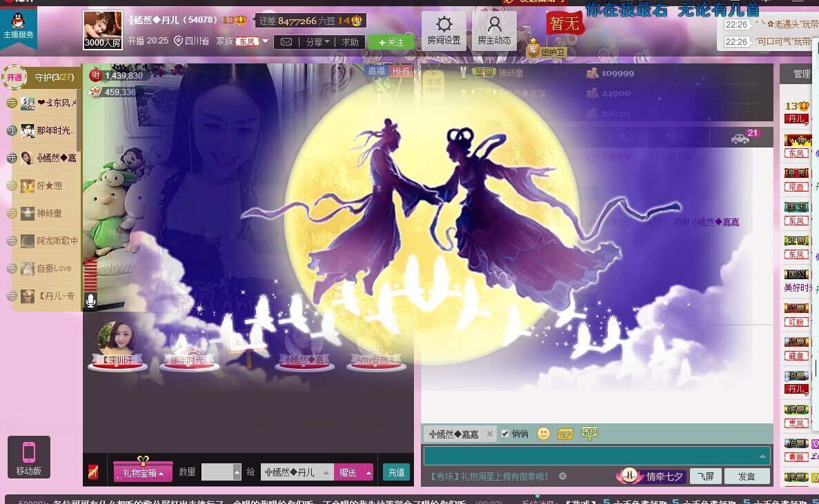819x504 pixels.
Task: Expand arrow next to 赠送 button
Action: click(x=368, y=473)
